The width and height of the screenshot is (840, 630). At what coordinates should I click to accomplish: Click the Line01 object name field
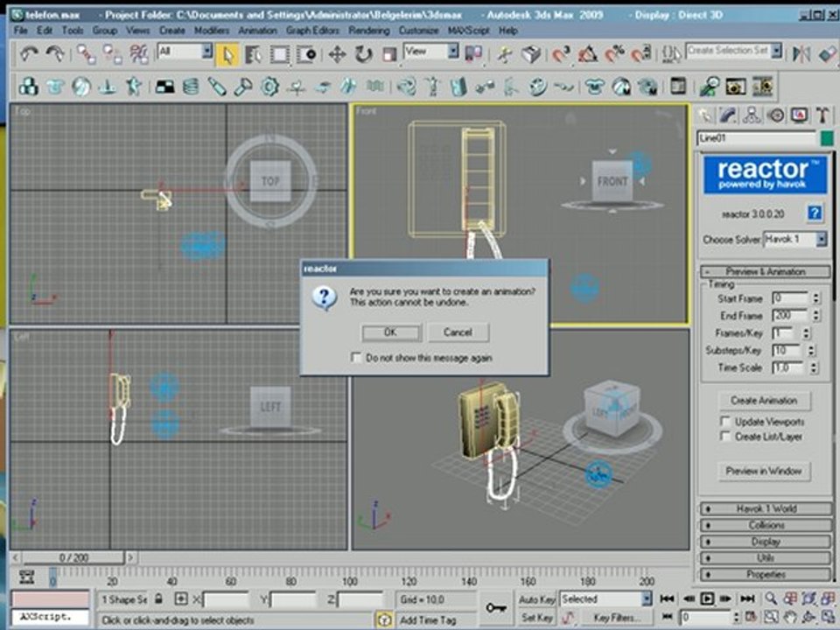coord(756,138)
